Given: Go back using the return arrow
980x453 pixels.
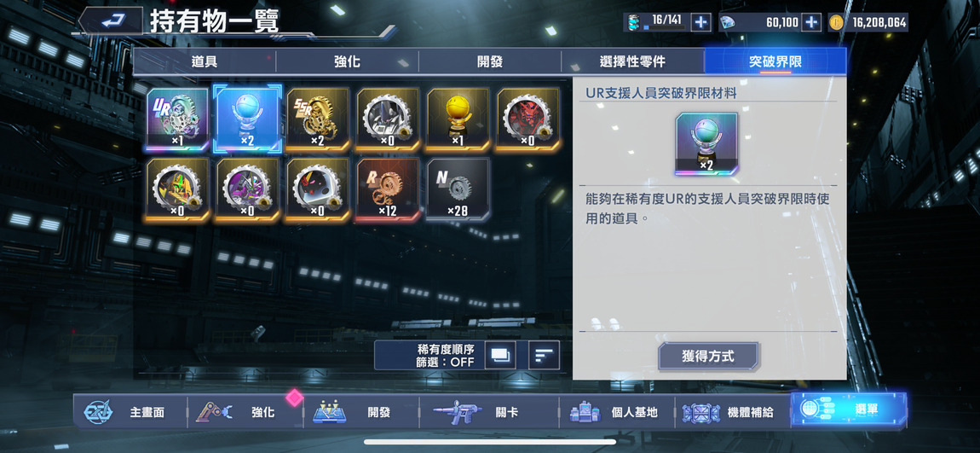Looking at the screenshot, I should pyautogui.click(x=112, y=20).
